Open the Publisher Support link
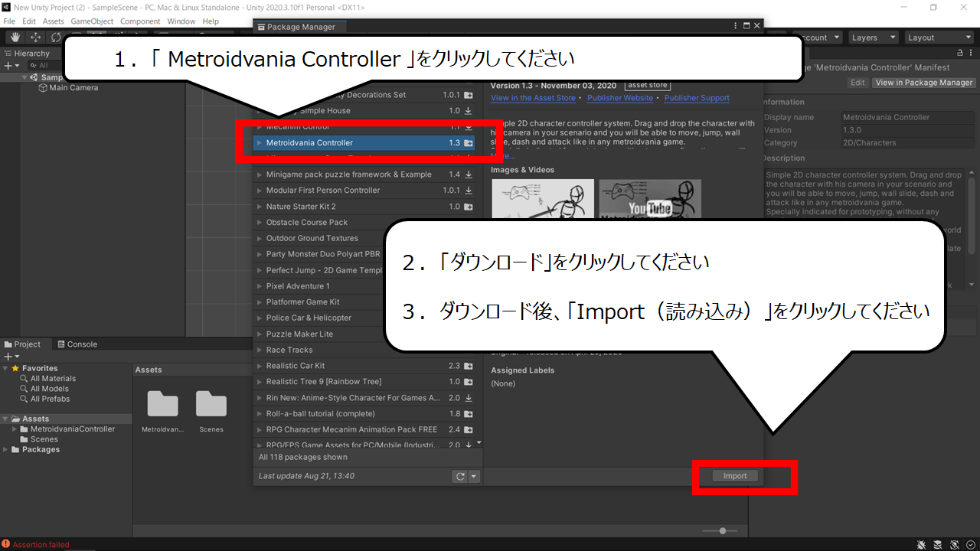 [697, 98]
